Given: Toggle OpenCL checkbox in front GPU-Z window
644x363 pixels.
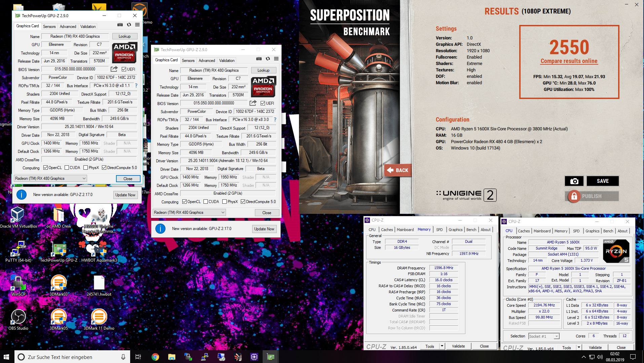Looking at the screenshot, I should [x=46, y=168].
